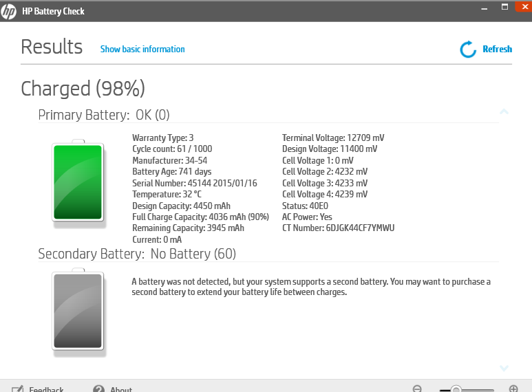The image size is (532, 392).
Task: Click Current: 0 mA text
Action: pos(157,239)
